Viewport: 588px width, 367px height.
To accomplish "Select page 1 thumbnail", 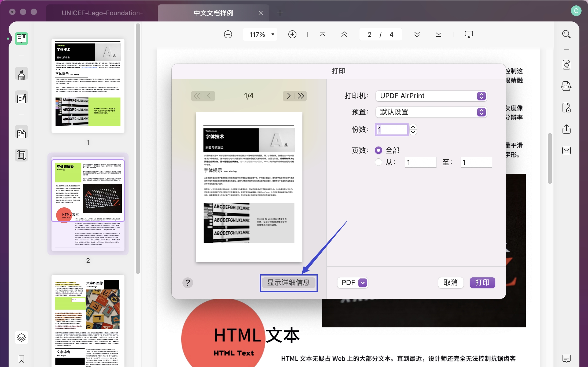I will [x=88, y=86].
